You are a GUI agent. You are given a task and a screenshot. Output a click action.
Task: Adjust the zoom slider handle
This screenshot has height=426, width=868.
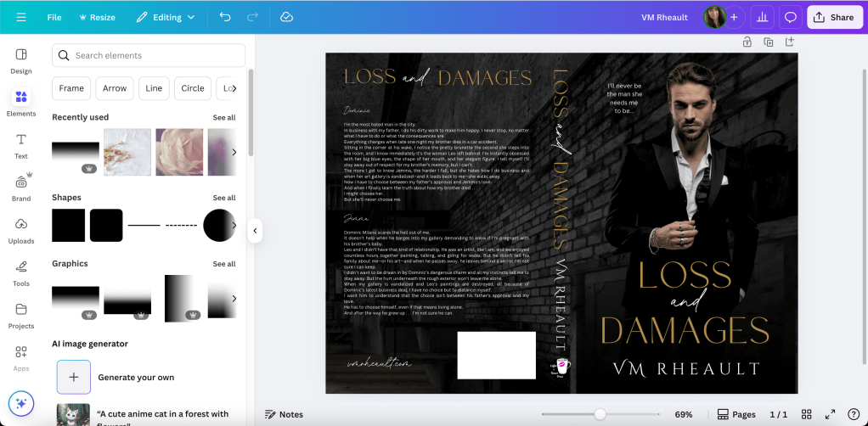pos(600,414)
